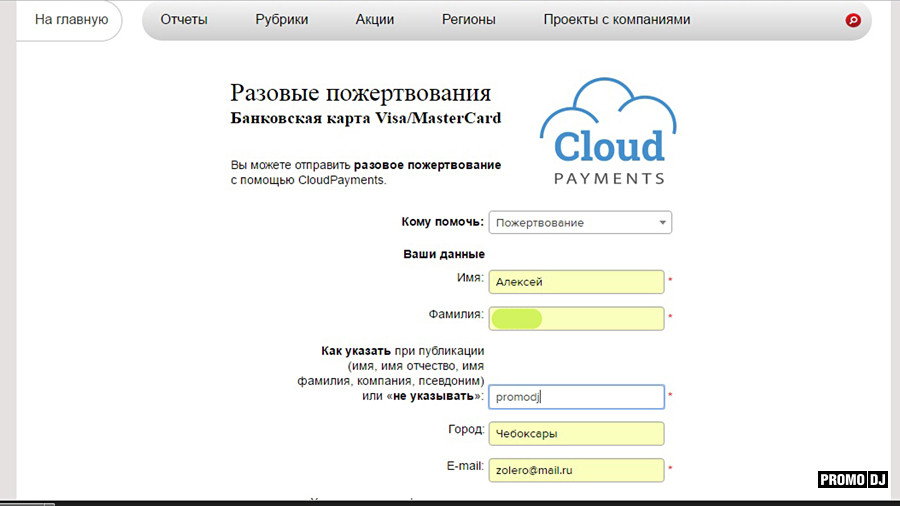Open the Рубрики menu item
The width and height of the screenshot is (900, 506).
coord(281,20)
